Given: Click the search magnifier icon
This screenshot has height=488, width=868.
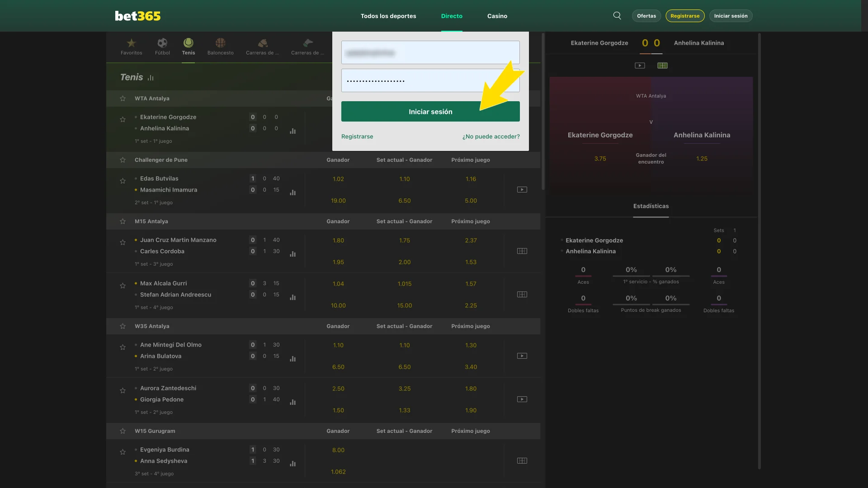Looking at the screenshot, I should click(617, 15).
